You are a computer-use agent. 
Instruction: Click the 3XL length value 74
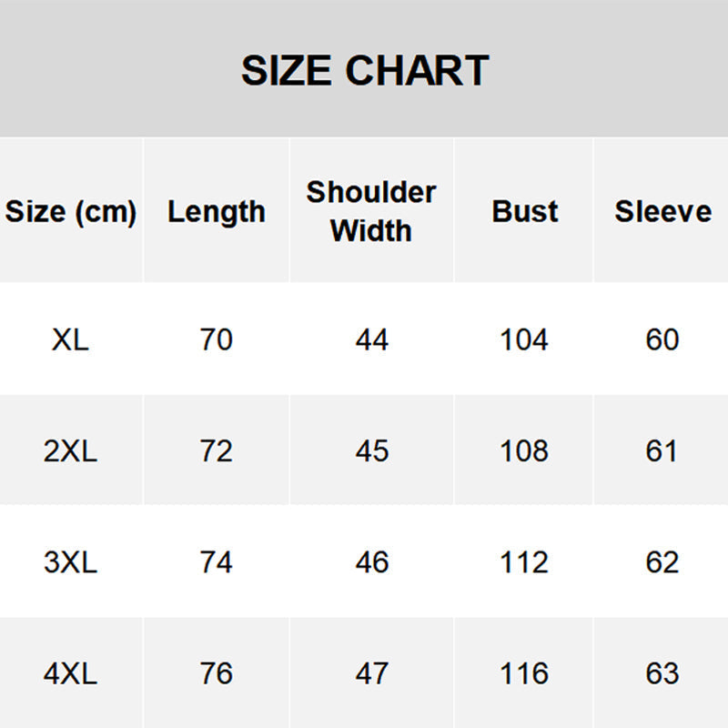pos(217,561)
